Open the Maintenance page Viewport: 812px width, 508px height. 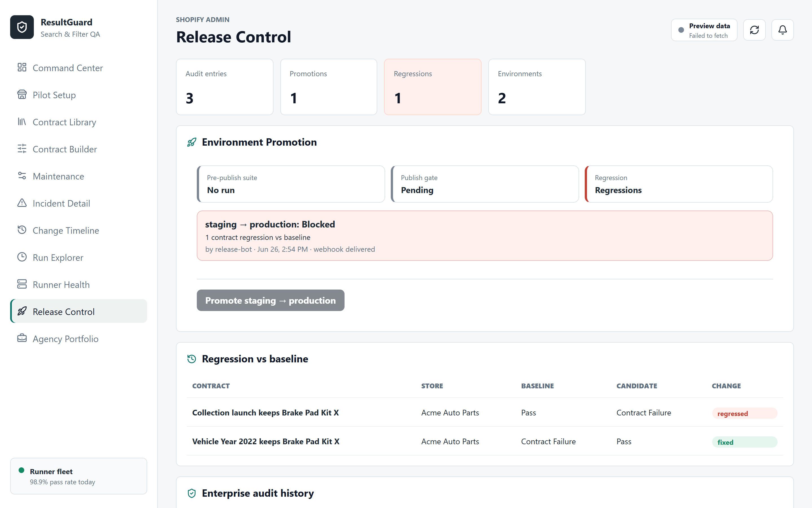[x=79, y=176]
